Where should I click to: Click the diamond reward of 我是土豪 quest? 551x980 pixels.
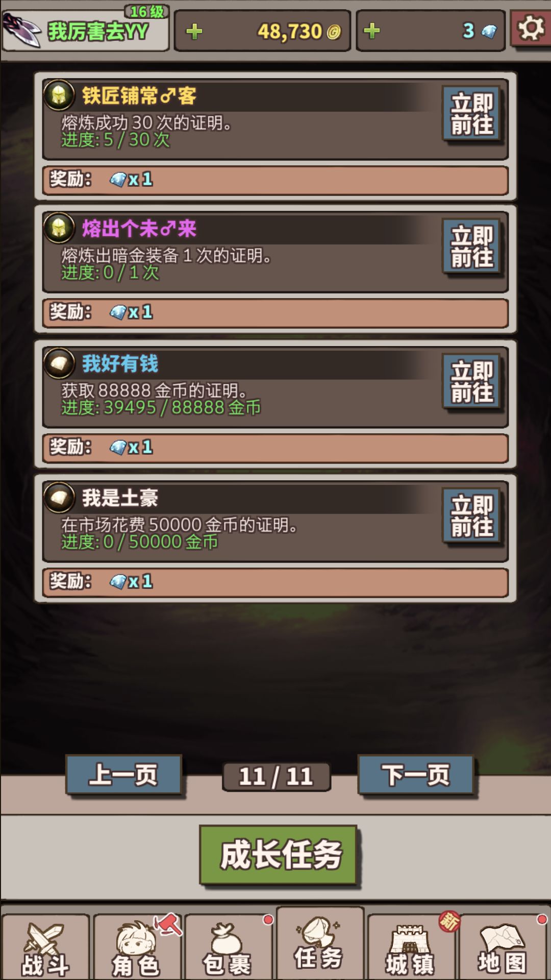point(131,581)
